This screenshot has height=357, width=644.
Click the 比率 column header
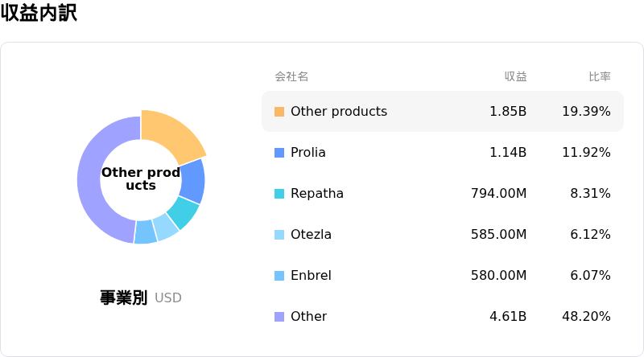point(599,77)
